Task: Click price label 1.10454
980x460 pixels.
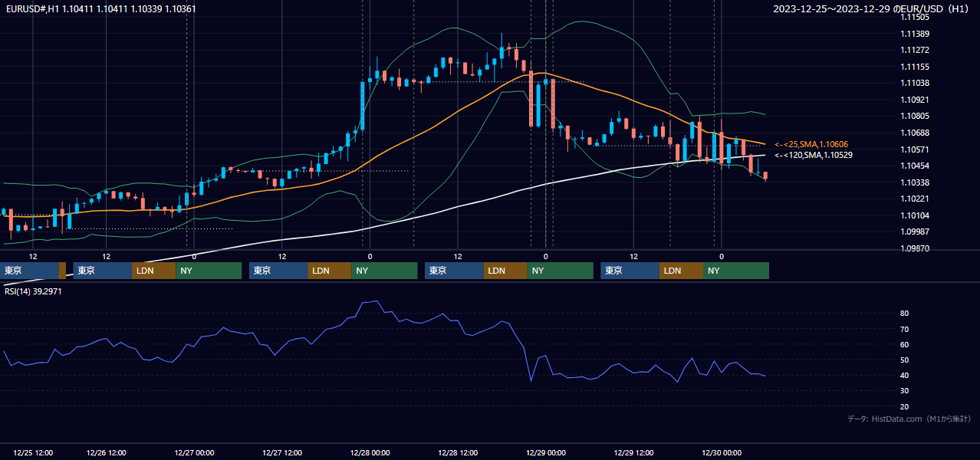Action: pos(915,166)
